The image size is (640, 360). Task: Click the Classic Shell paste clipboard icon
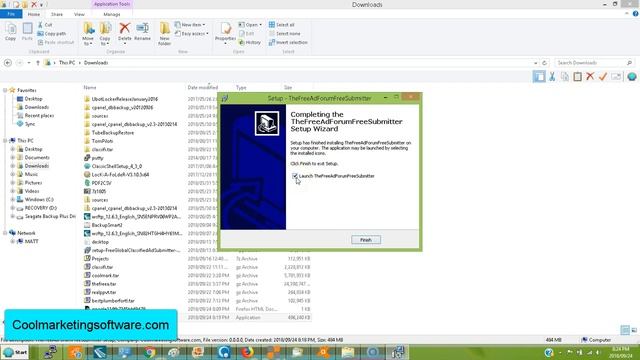[x=577, y=76]
